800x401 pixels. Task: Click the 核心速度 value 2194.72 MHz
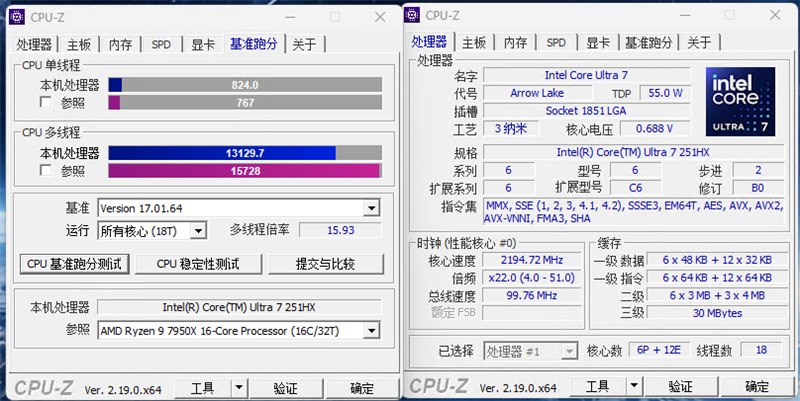[x=532, y=260]
